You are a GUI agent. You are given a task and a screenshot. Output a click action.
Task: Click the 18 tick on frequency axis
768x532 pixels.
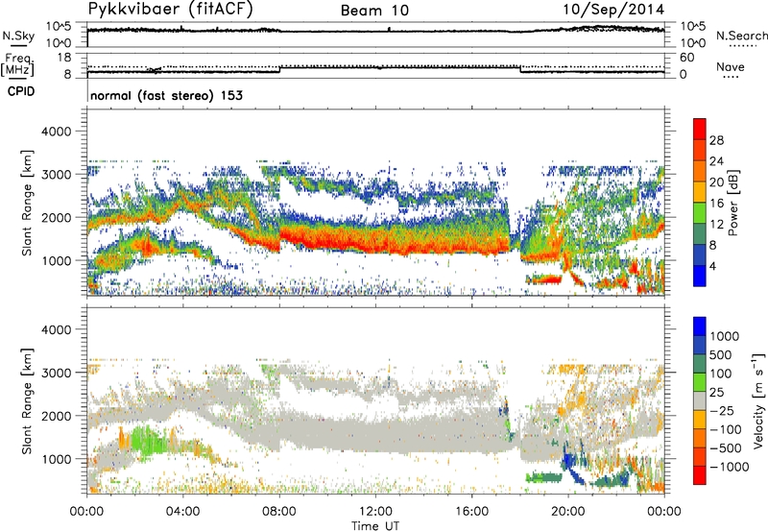(x=63, y=58)
